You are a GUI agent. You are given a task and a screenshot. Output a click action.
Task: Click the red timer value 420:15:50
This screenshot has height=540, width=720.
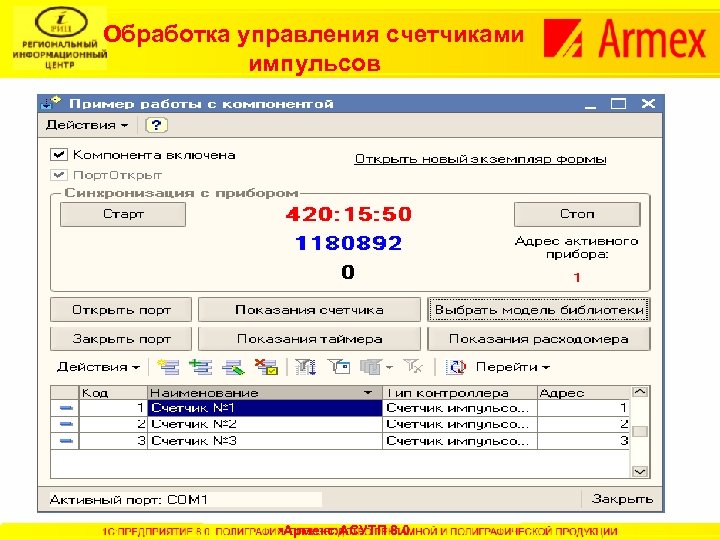tap(349, 214)
